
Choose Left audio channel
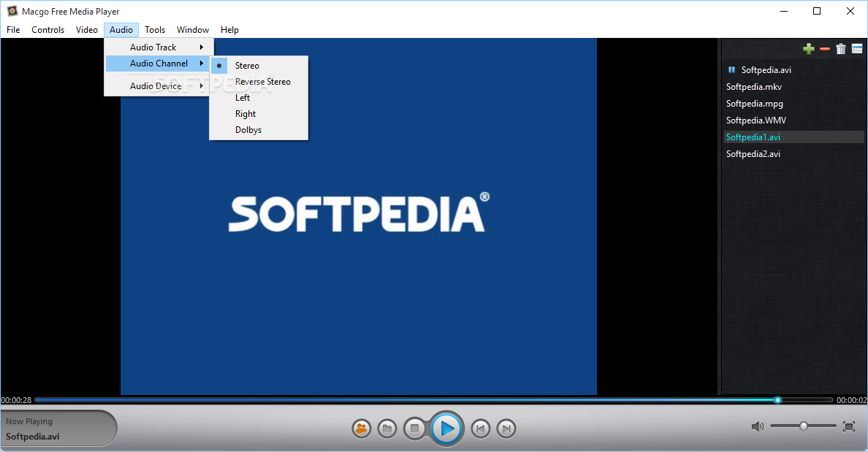pos(259,97)
